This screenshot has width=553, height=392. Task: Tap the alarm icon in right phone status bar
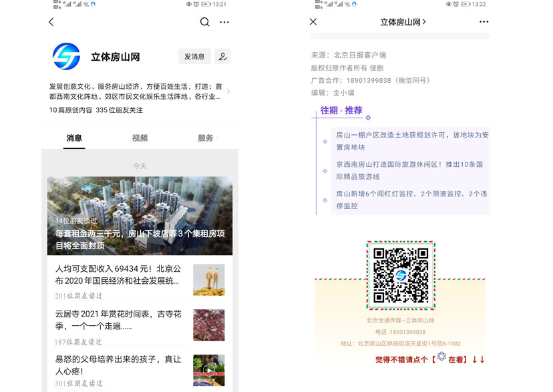tap(456, 4)
